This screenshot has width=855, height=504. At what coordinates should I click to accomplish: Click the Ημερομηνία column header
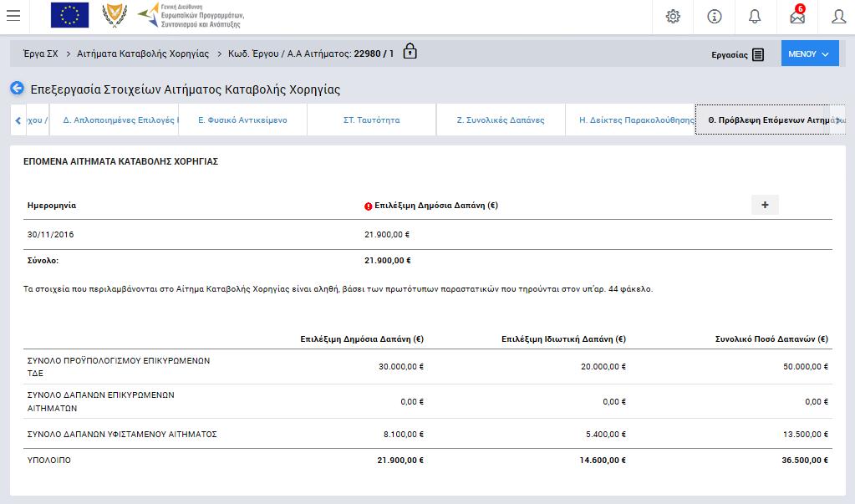click(x=52, y=206)
